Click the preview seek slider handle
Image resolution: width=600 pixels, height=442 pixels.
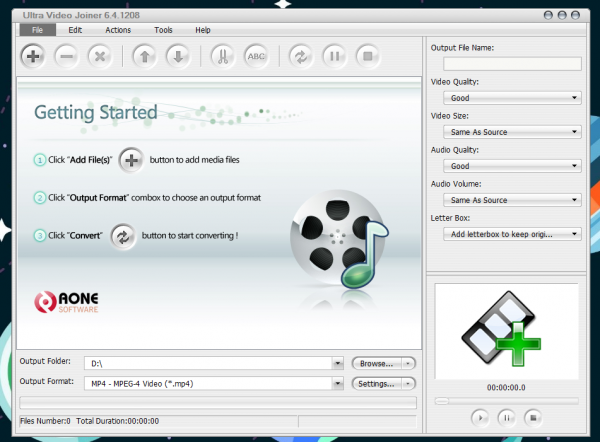point(442,401)
